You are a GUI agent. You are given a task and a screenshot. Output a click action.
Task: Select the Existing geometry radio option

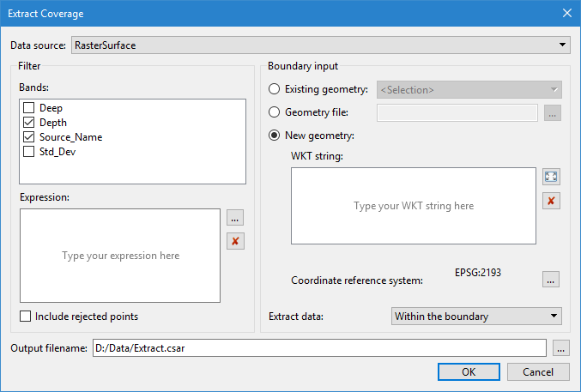click(x=275, y=89)
